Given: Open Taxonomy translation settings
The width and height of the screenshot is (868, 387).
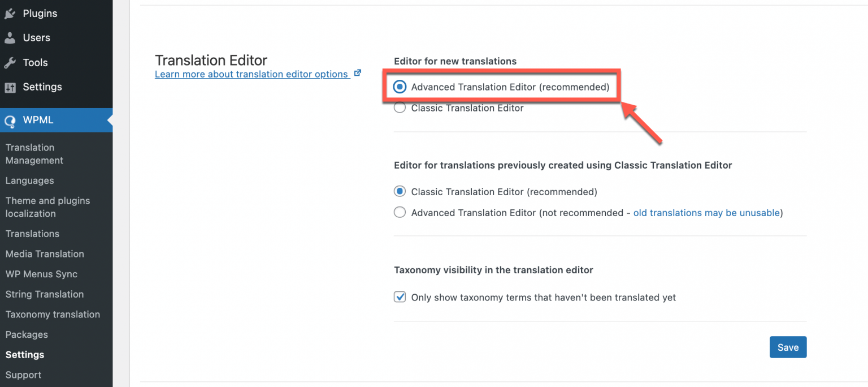Looking at the screenshot, I should point(53,314).
